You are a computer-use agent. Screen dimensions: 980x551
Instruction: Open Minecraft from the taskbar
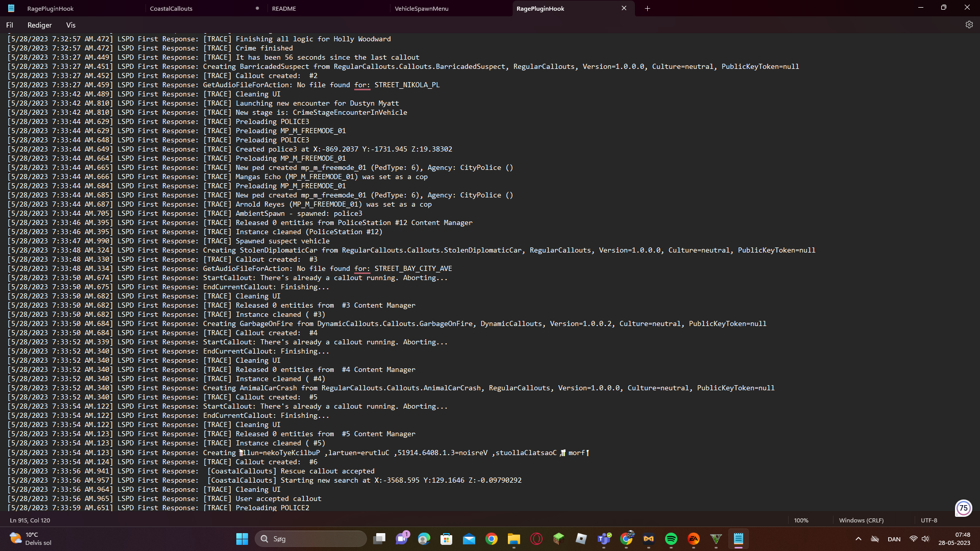[558, 539]
